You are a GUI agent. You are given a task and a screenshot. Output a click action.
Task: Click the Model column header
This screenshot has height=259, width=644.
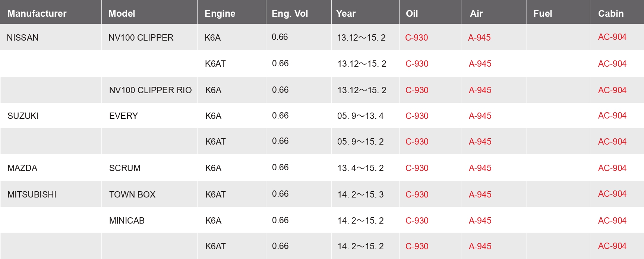[x=121, y=14]
